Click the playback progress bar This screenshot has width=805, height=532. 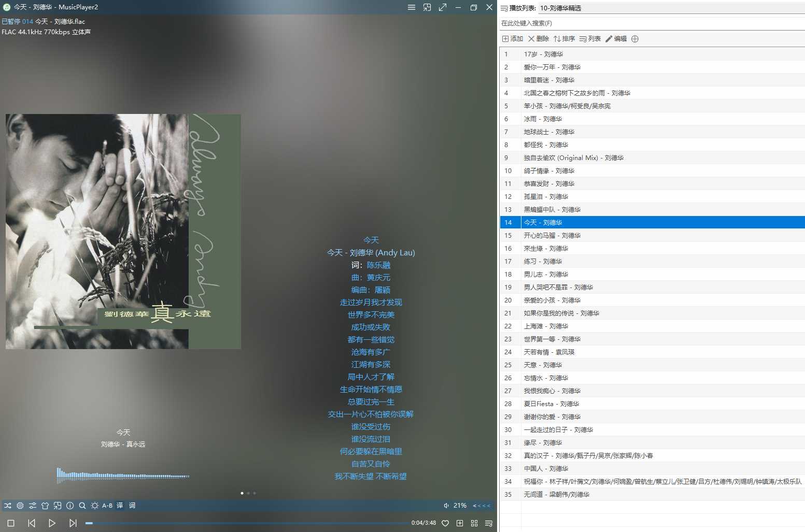247,523
